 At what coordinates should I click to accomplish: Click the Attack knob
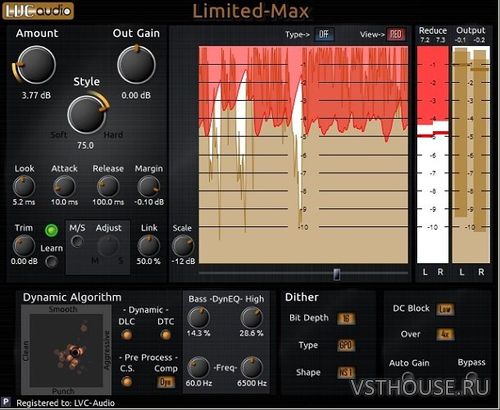[x=64, y=187]
